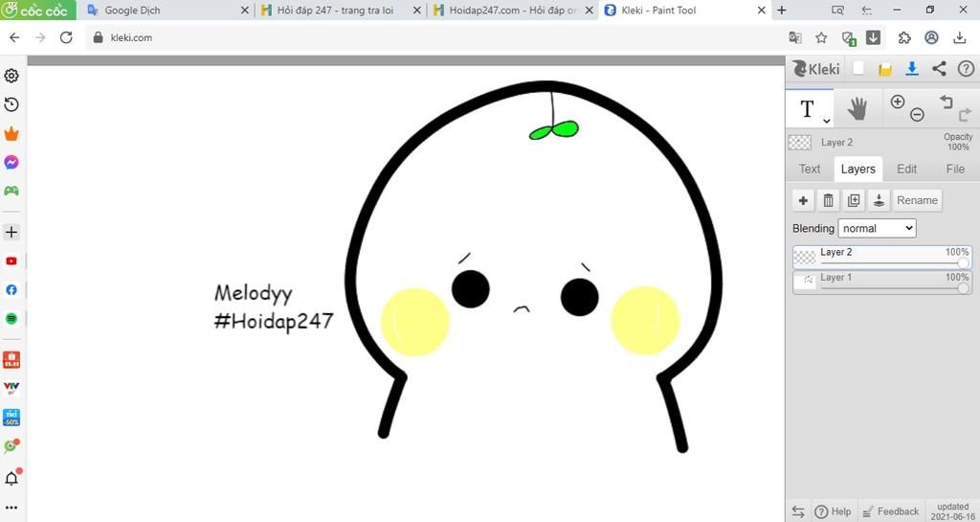Open browser downloads icon

coord(960,37)
